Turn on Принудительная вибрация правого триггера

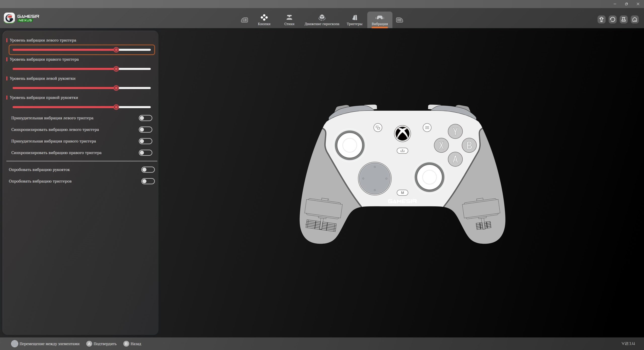145,141
